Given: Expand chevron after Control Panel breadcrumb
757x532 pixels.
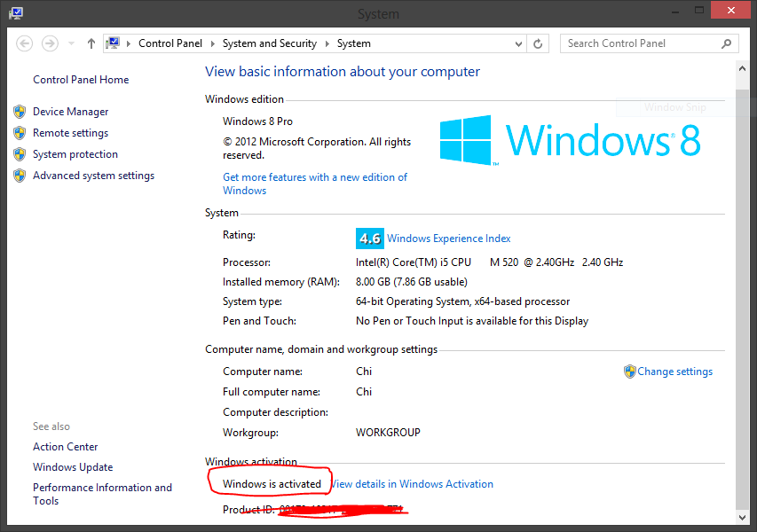Looking at the screenshot, I should click(212, 44).
